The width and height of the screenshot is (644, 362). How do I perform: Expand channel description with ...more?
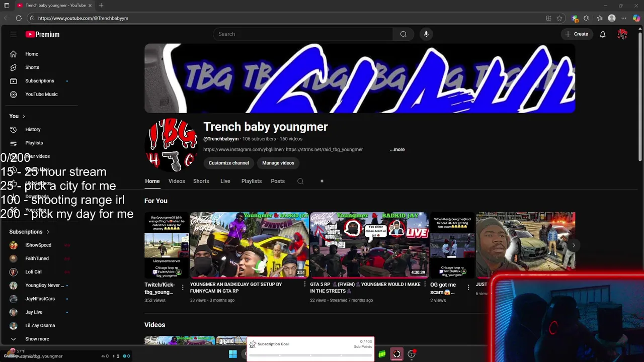pyautogui.click(x=397, y=149)
